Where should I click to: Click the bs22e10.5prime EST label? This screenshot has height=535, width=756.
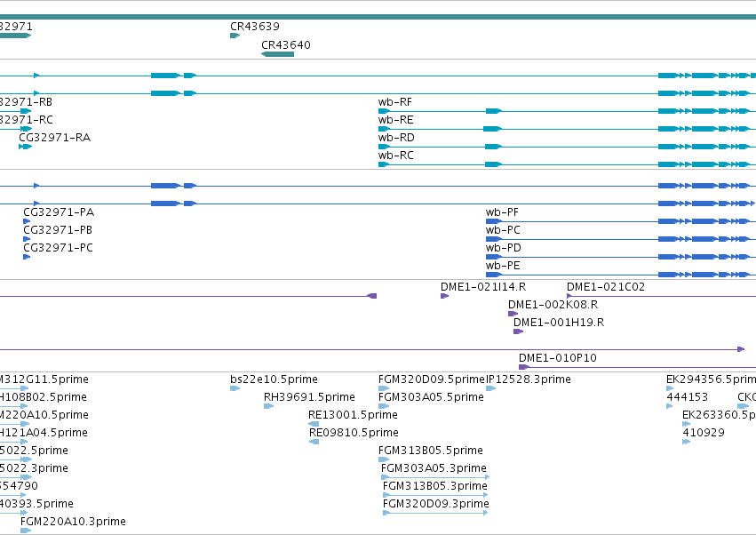[x=274, y=379]
